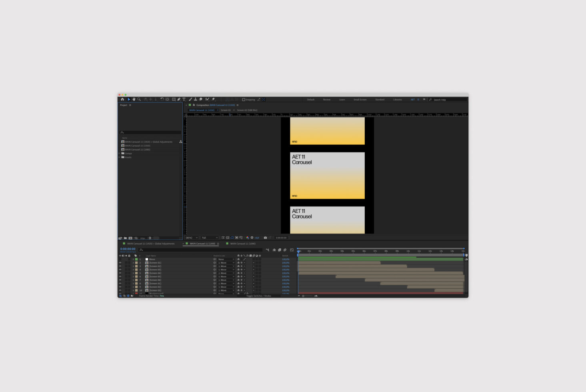Hide the [Screen 02] layer 3
The height and width of the screenshot is (392, 586).
(x=120, y=266)
